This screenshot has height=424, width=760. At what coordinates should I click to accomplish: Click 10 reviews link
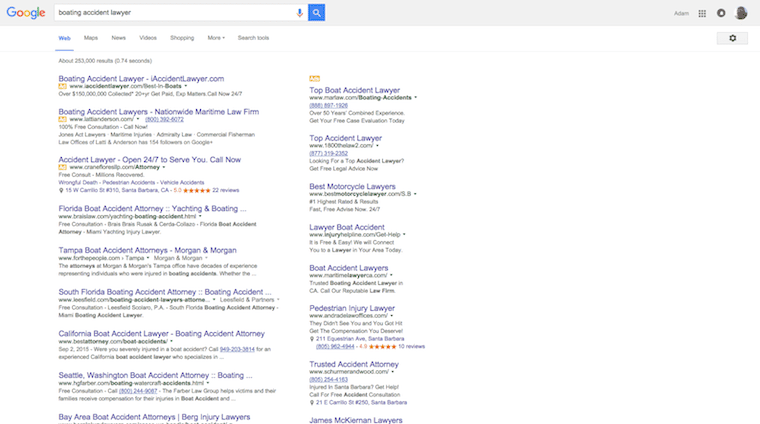click(x=412, y=346)
